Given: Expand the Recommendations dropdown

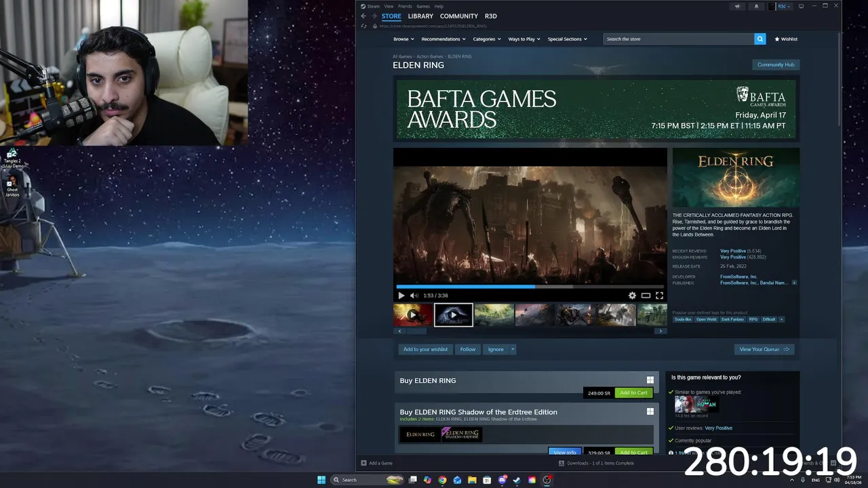Looking at the screenshot, I should pos(443,39).
